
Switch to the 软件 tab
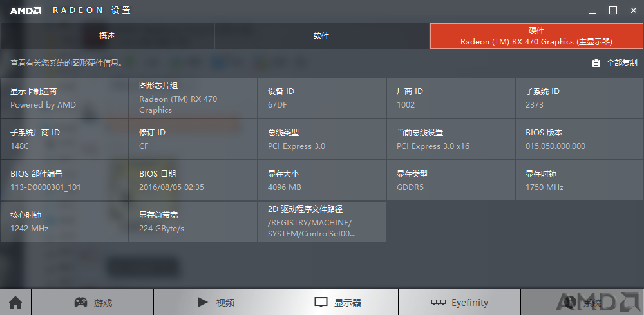[x=321, y=36]
